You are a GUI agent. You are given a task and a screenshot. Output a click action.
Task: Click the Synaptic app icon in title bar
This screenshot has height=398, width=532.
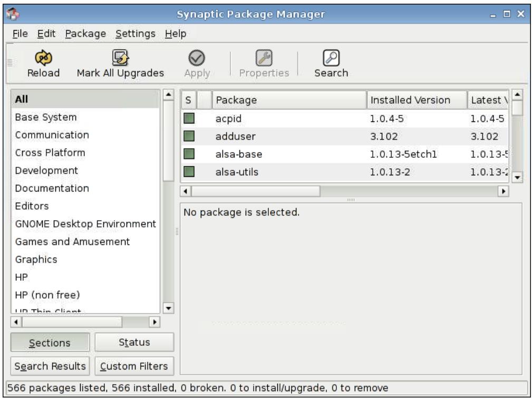(13, 14)
